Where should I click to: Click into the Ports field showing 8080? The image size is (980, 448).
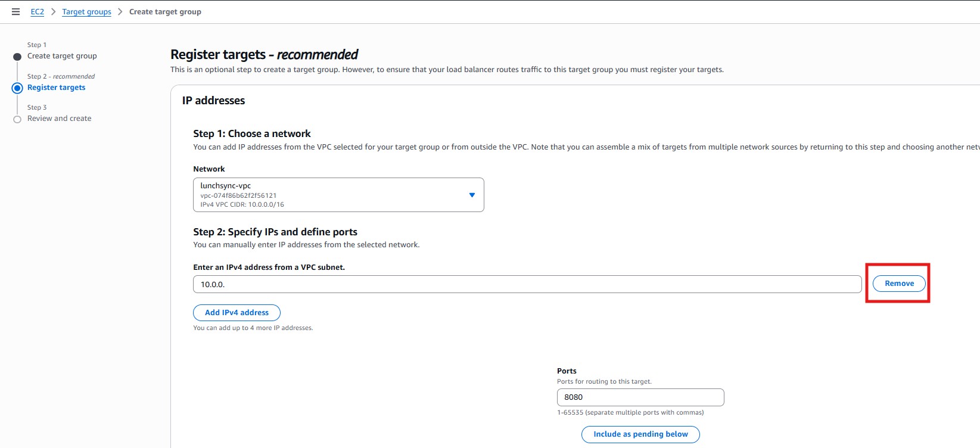click(x=640, y=397)
